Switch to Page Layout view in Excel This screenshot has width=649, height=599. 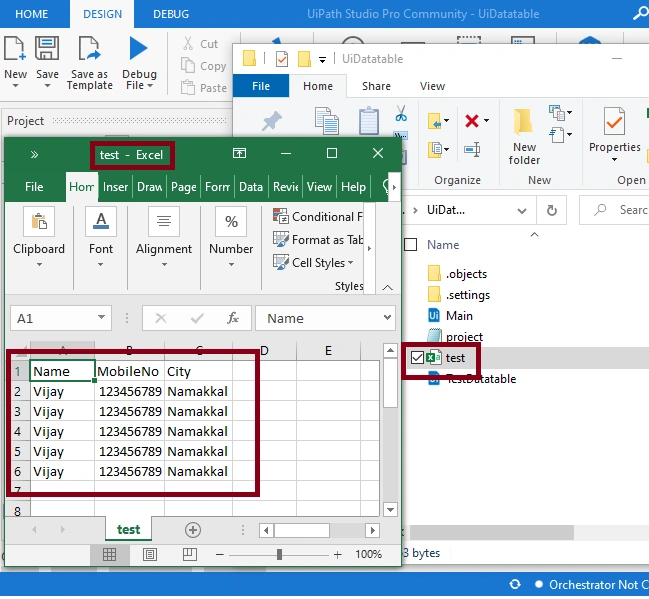[x=150, y=554]
